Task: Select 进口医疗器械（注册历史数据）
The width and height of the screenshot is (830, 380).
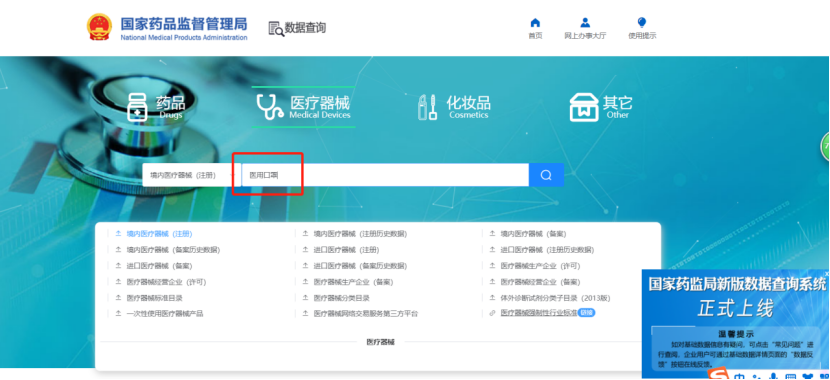Action: [547, 250]
